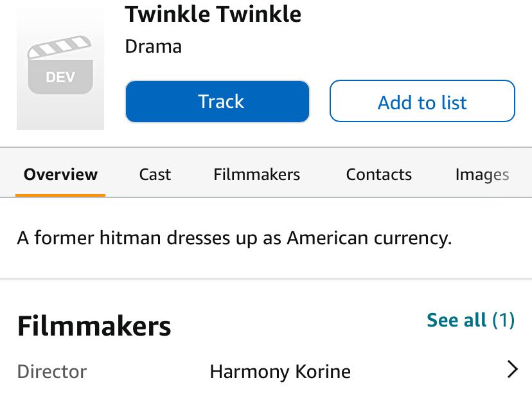
Task: Click the Director role label
Action: click(x=51, y=372)
